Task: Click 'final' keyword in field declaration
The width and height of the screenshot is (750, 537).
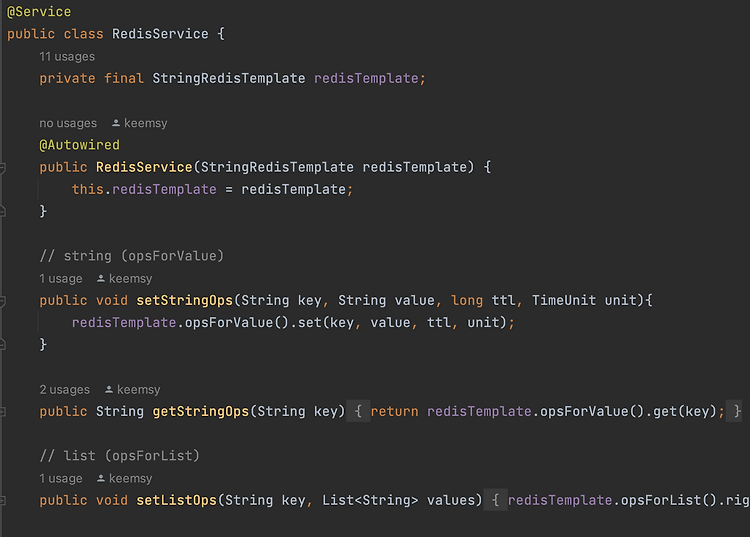Action: (x=124, y=78)
